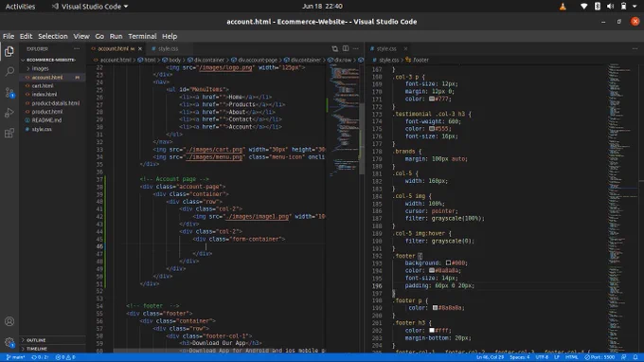The width and height of the screenshot is (644, 362).
Task: Open Explorer panel more actions ellipsis
Action: click(x=77, y=48)
